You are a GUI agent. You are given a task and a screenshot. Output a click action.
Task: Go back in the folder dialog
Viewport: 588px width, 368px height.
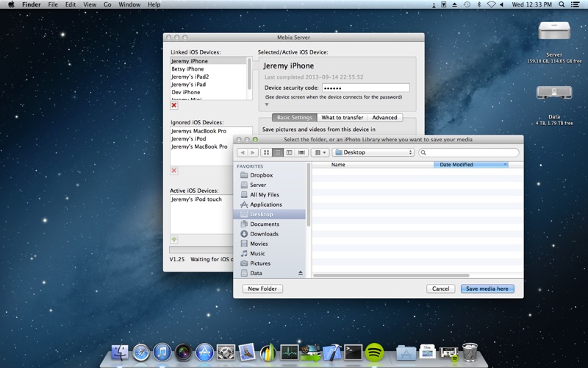(x=243, y=152)
